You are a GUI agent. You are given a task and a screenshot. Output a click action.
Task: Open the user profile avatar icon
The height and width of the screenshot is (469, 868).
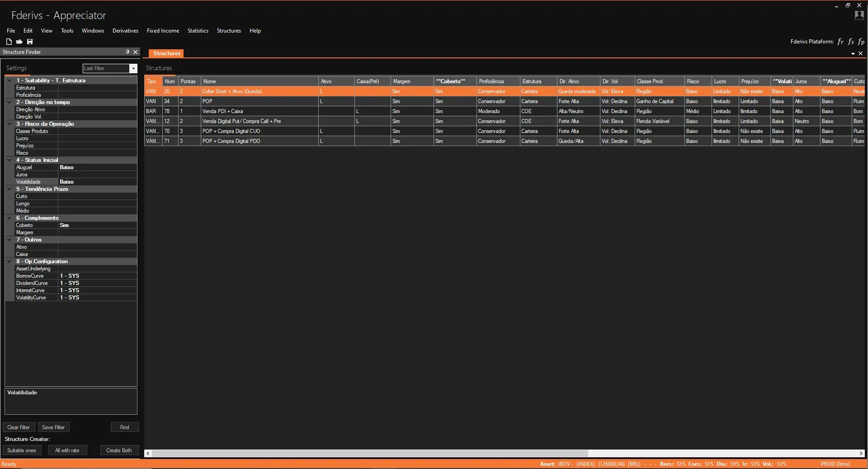(859, 15)
